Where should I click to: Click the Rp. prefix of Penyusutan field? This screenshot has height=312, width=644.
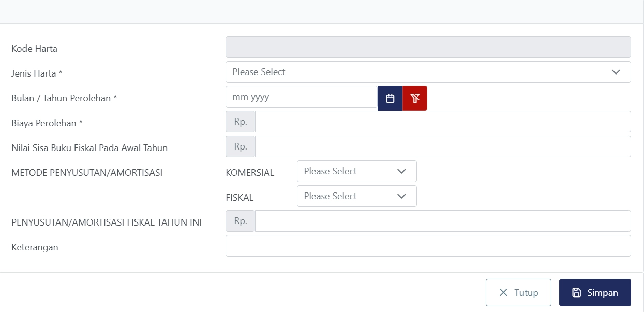tap(241, 221)
